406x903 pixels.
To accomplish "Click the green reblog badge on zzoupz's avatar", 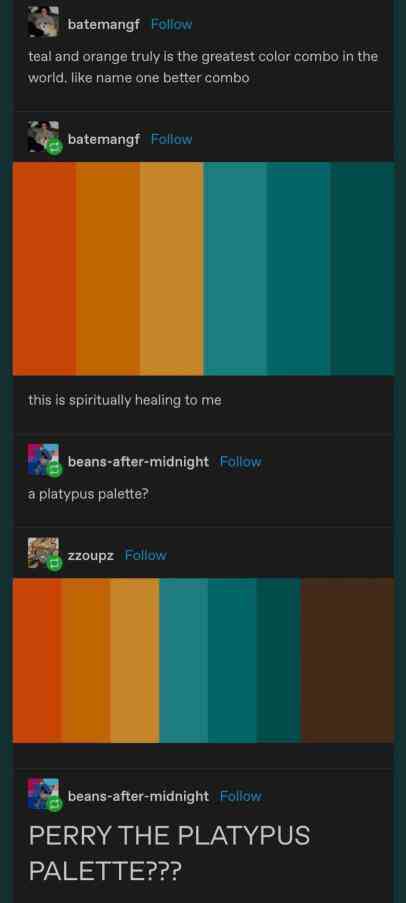I will 53,563.
